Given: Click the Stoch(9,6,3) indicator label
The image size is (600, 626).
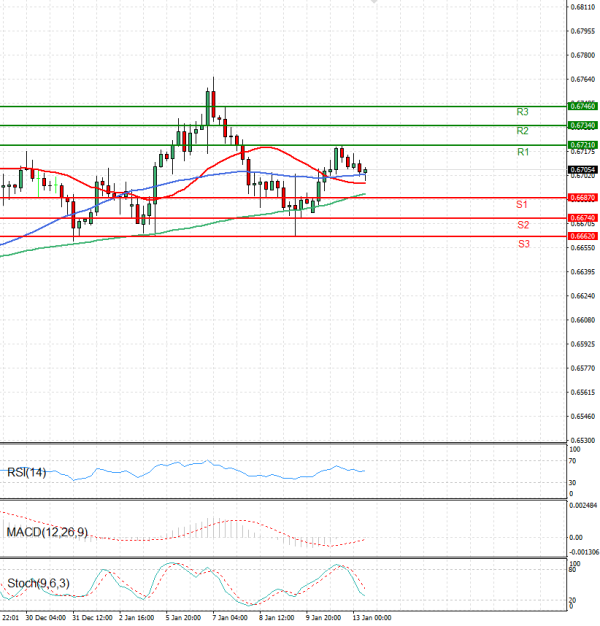Looking at the screenshot, I should tap(35, 583).
